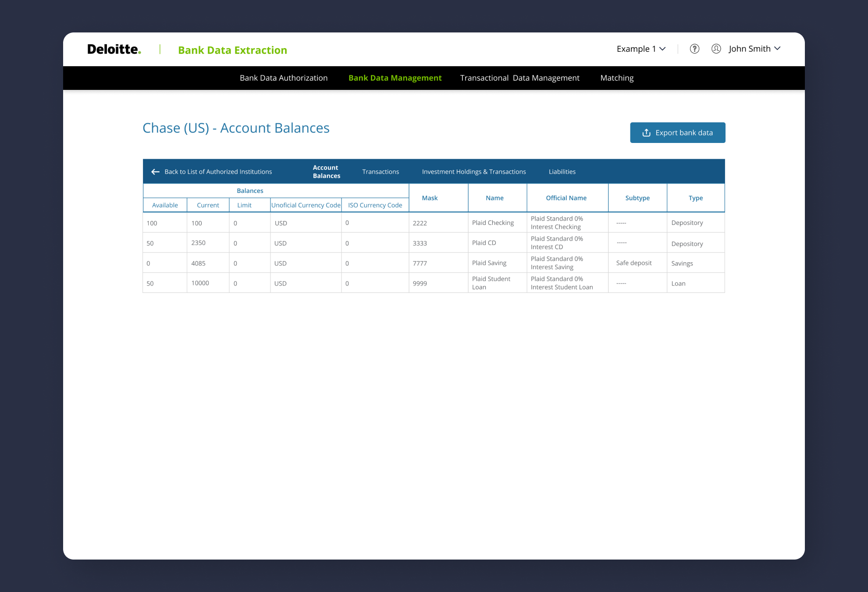Switch to the Account Balances tab
The height and width of the screenshot is (592, 868).
[x=327, y=171]
